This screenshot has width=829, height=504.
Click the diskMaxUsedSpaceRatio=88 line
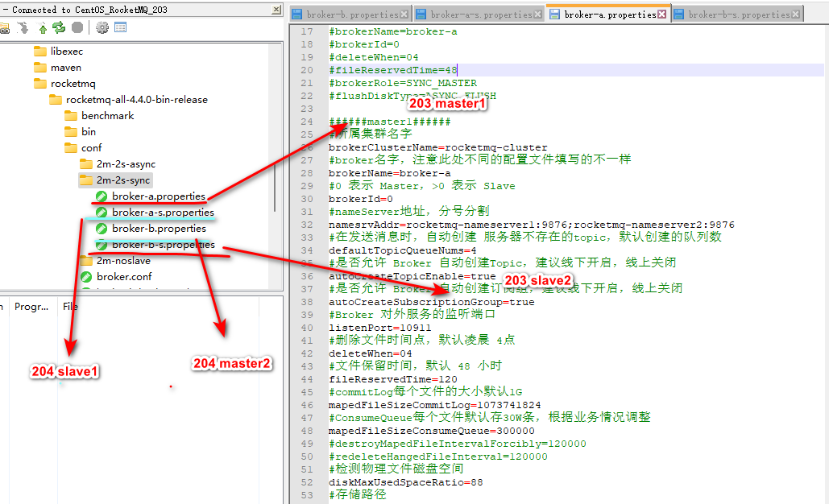[x=405, y=482]
